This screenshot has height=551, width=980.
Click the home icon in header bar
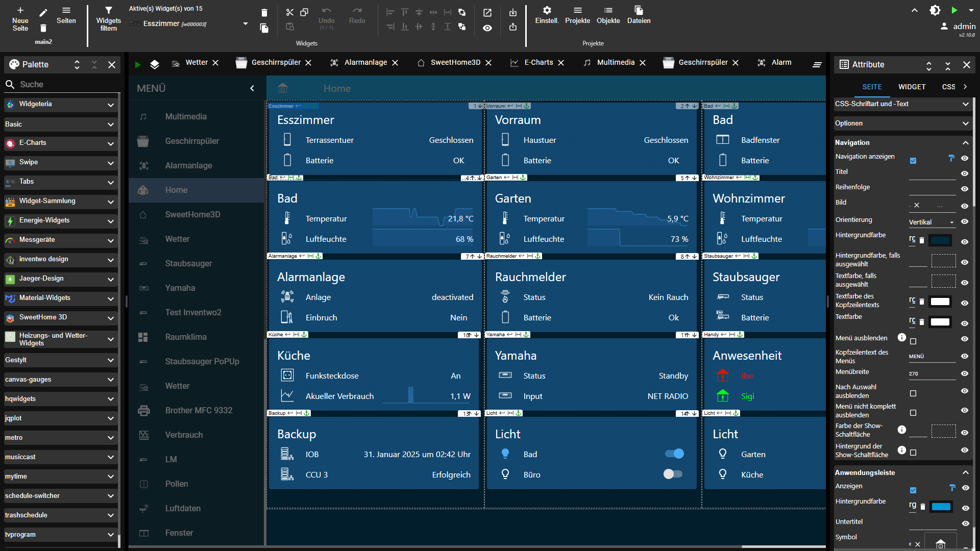pyautogui.click(x=283, y=88)
